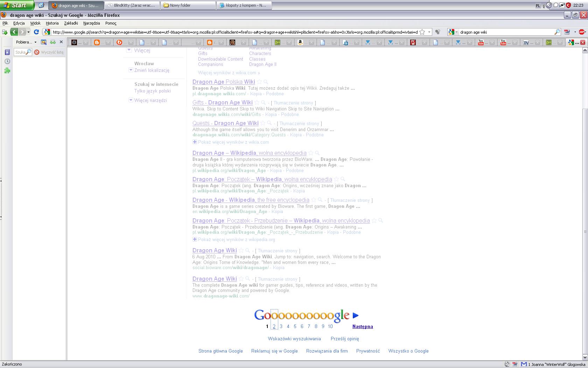Switch to the Nowy folder taskbar window
Viewport: 588px width, 368px height.
[x=188, y=5]
